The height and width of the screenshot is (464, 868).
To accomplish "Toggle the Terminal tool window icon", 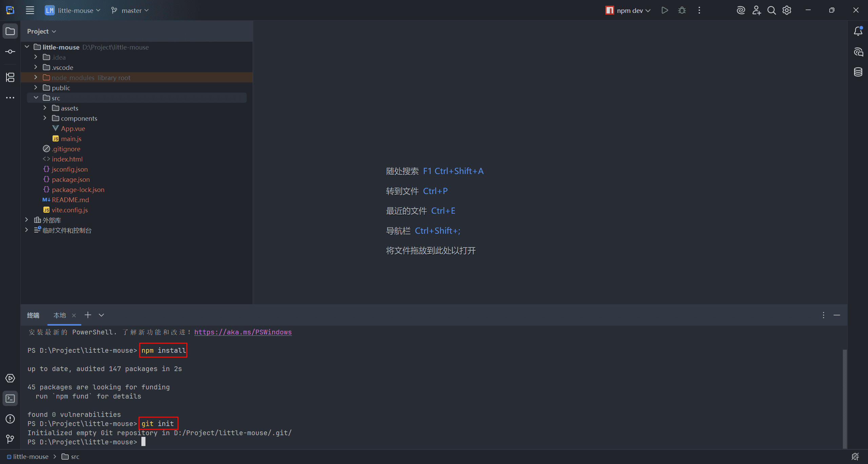I will (x=10, y=399).
